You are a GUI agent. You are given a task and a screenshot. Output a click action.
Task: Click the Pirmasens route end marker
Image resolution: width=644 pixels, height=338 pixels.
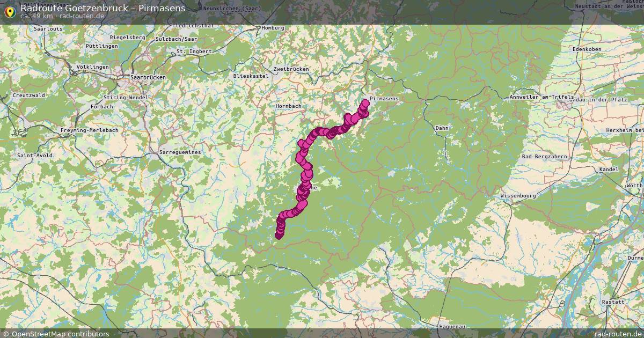[365, 102]
